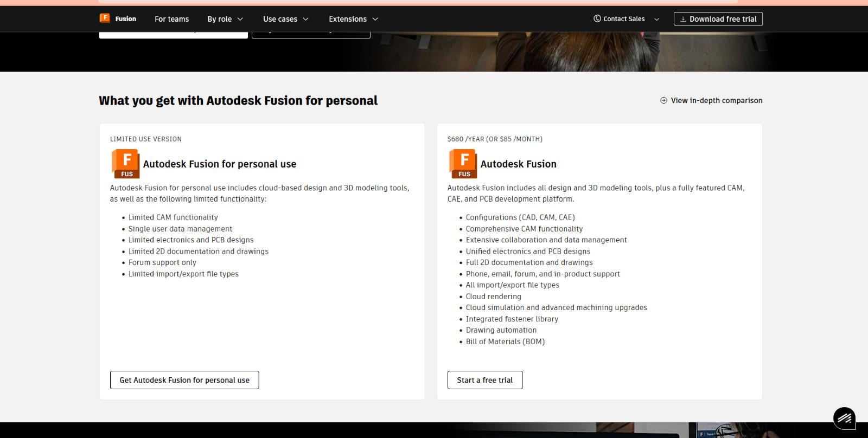Viewport: 868px width, 438px height.
Task: Open View in-depth comparison link
Action: [717, 100]
